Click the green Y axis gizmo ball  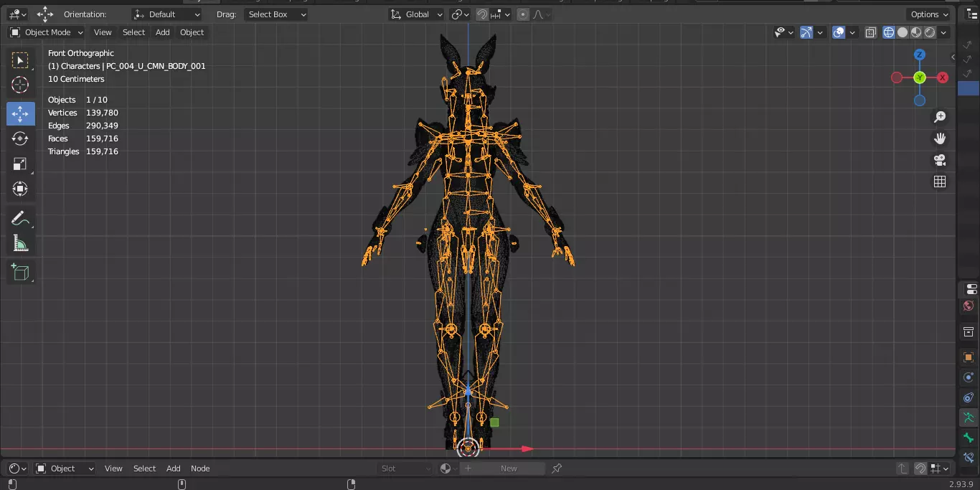coord(920,77)
